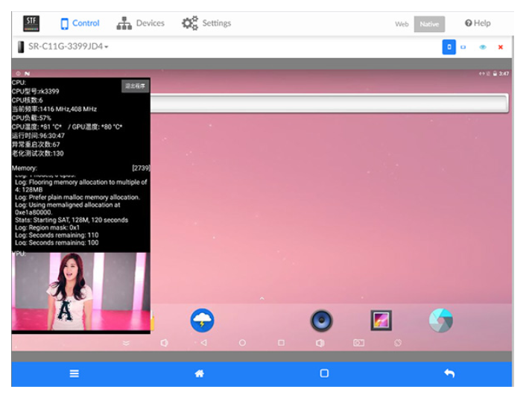Open the gallery picture frame app icon

coord(381,321)
